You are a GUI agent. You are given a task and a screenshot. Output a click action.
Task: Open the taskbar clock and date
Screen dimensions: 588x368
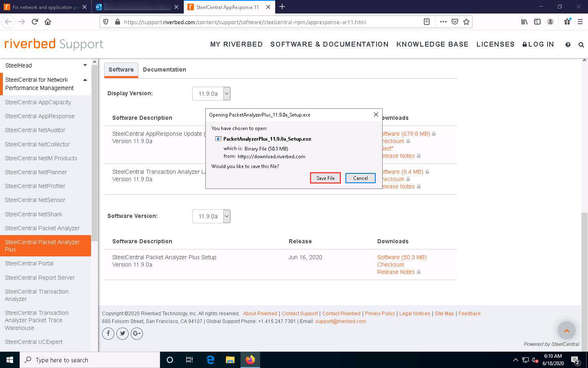pyautogui.click(x=553, y=360)
